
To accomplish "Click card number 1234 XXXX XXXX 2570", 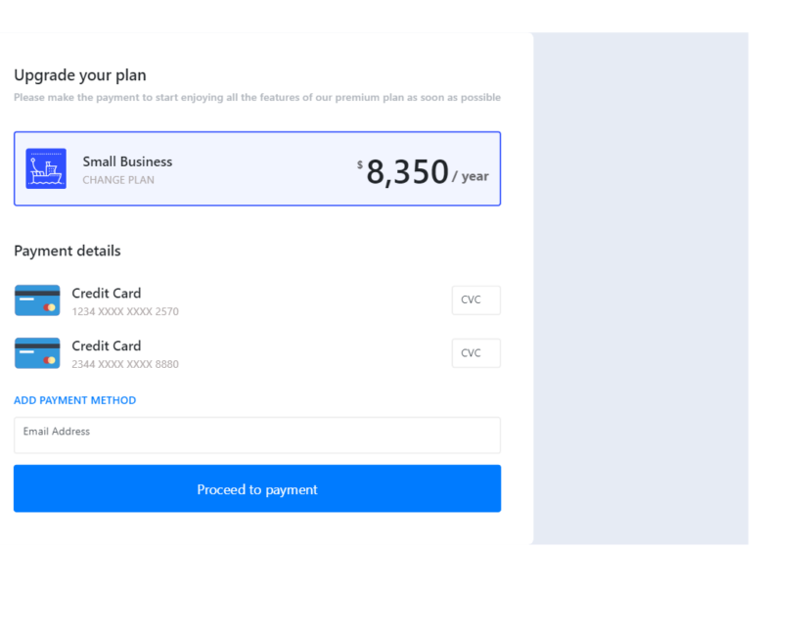I will coord(125,312).
